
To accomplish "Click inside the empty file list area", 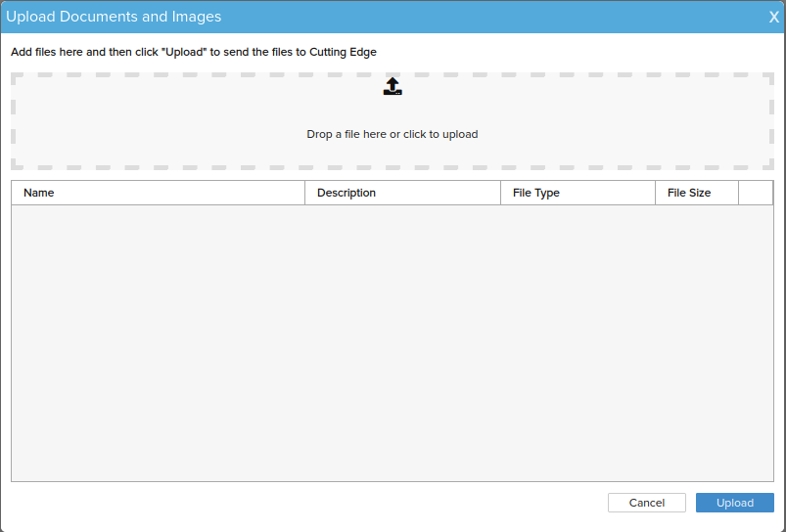I will (x=393, y=343).
